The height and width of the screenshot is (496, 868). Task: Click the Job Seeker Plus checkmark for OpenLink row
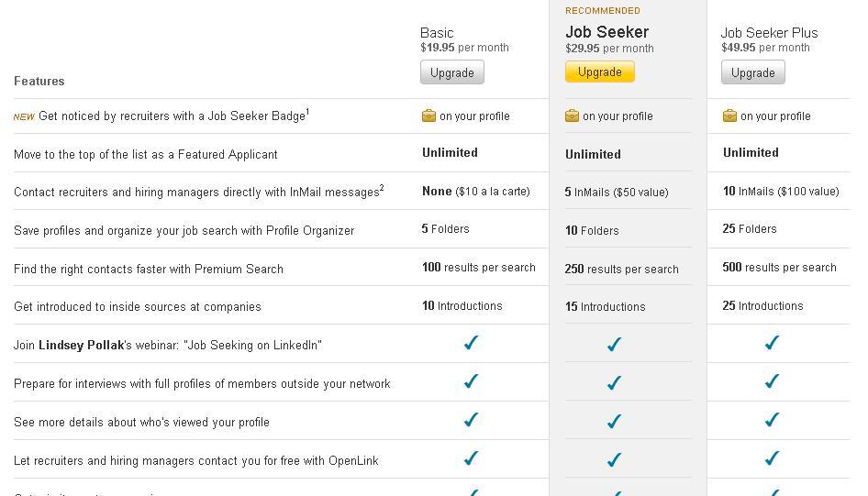772,458
